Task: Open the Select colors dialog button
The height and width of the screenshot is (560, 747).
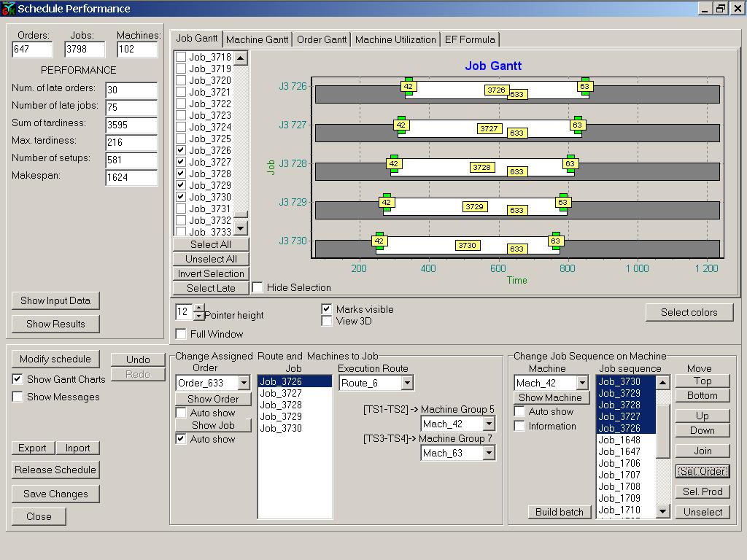Action: click(x=689, y=312)
